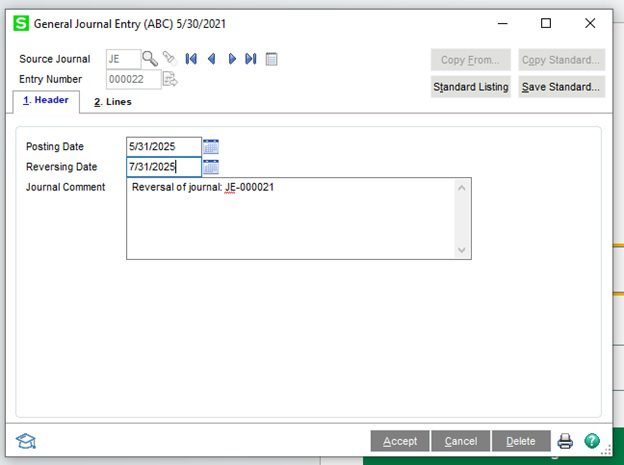
Task: Jump to the first journal entry
Action: click(191, 59)
